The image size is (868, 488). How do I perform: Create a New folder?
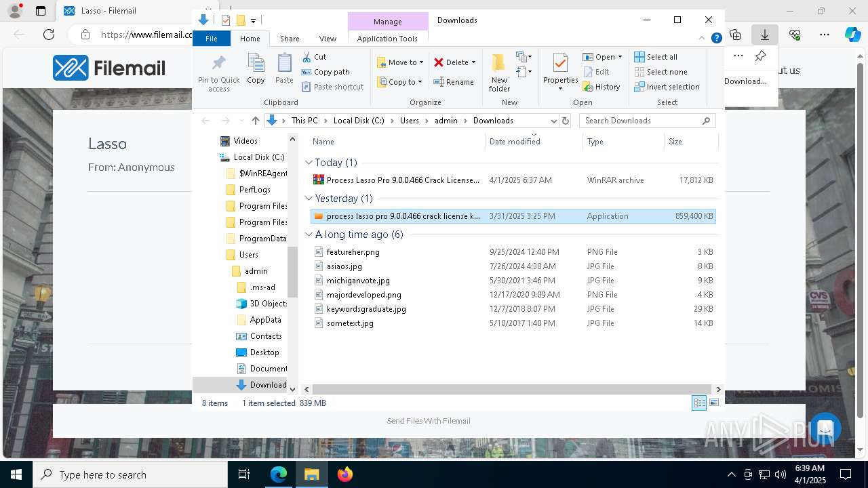pyautogui.click(x=499, y=73)
